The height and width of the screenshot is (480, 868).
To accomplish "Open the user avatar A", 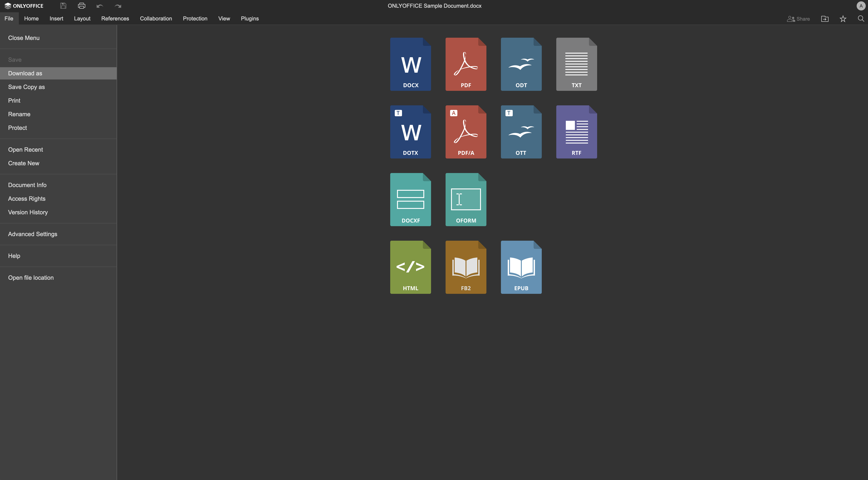I will coord(861,6).
